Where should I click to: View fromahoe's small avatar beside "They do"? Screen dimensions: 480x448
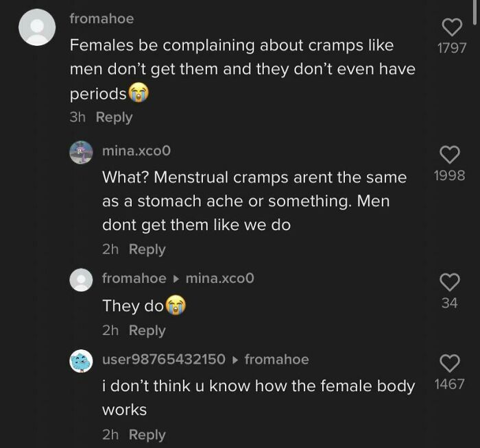[x=82, y=279]
